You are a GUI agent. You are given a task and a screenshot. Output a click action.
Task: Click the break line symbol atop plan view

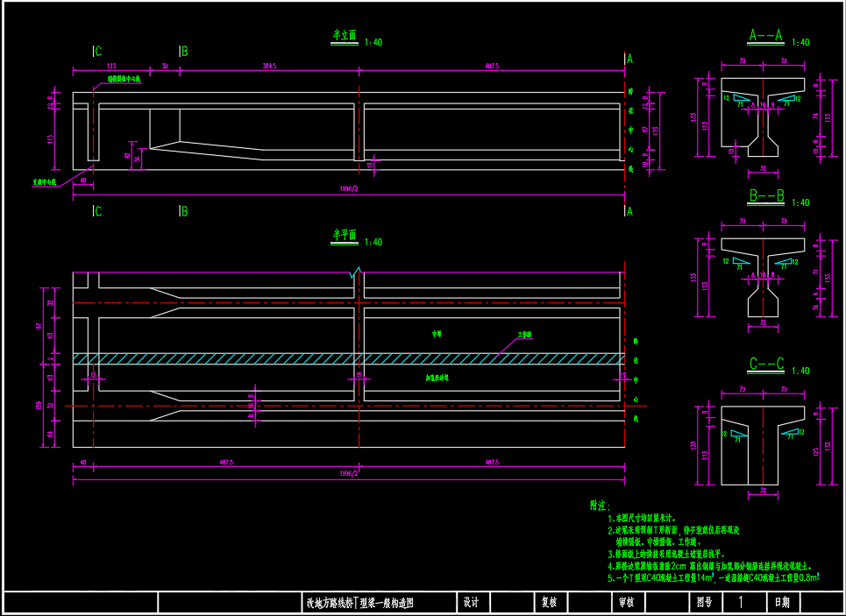356,273
